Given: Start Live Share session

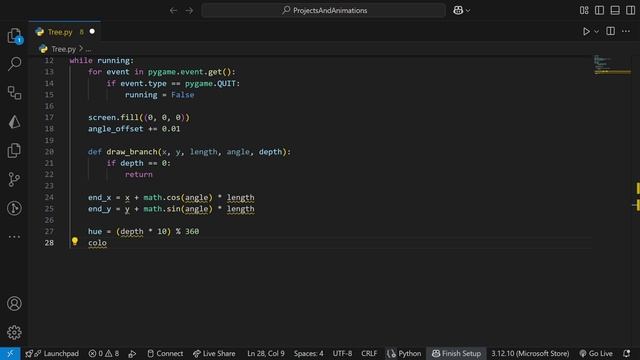Looking at the screenshot, I should 214,353.
